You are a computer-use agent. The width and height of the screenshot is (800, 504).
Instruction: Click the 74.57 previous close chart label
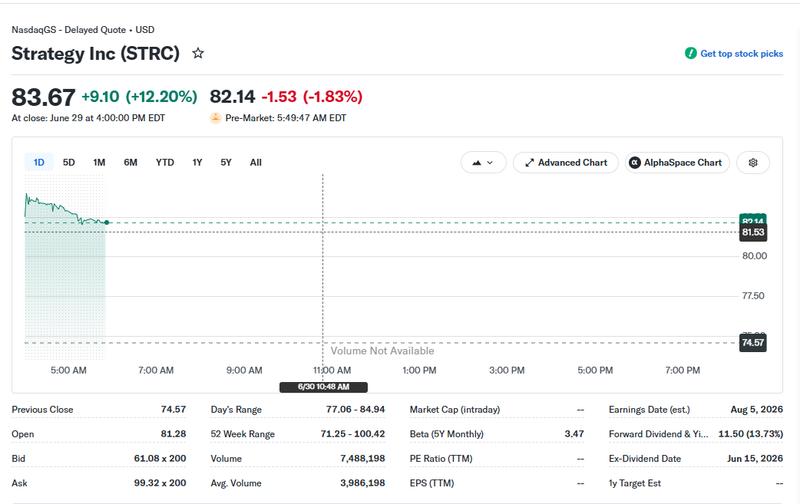point(753,343)
